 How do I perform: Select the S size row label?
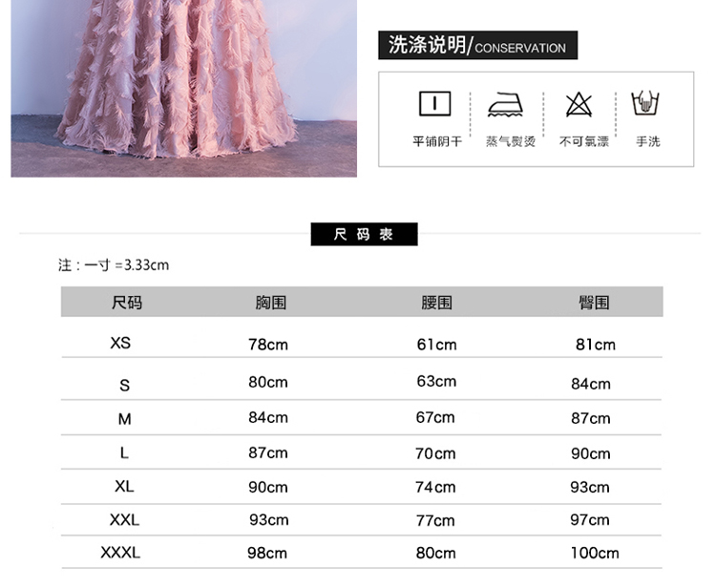pyautogui.click(x=125, y=386)
